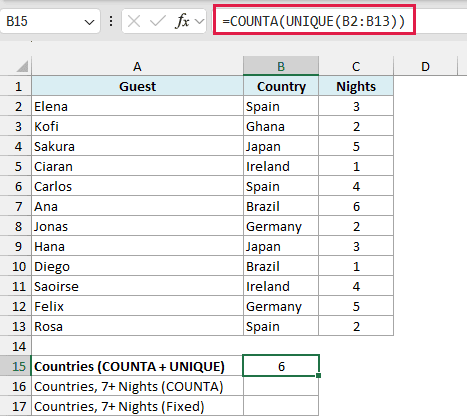Click Brazil in Ana's row
Screen dimensions: 467x416
tap(281, 206)
